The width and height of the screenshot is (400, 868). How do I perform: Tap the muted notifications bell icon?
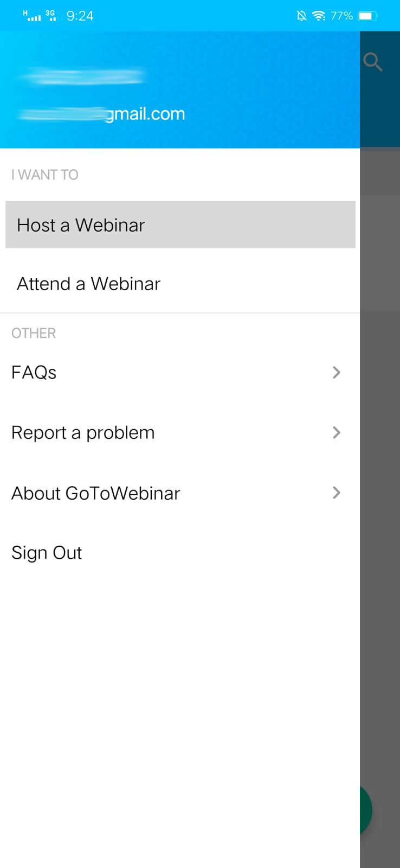[302, 16]
